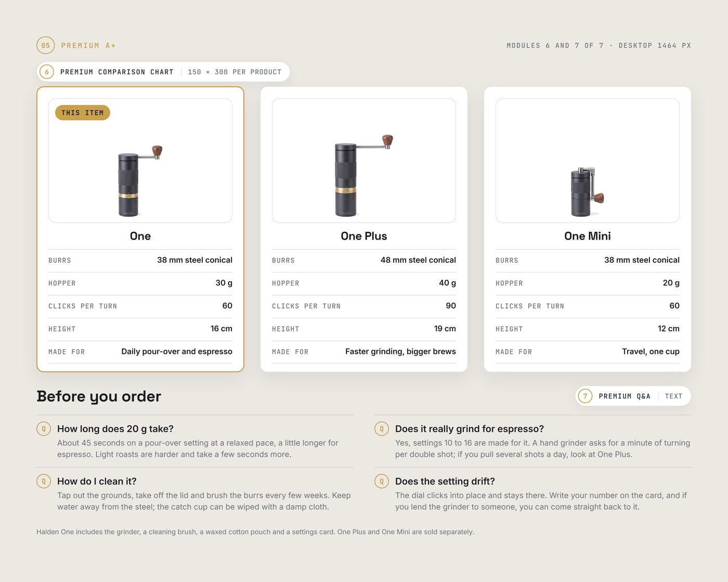The width and height of the screenshot is (728, 582).
Task: Click the question 'Does it really grind for espresso?'
Action: click(470, 429)
